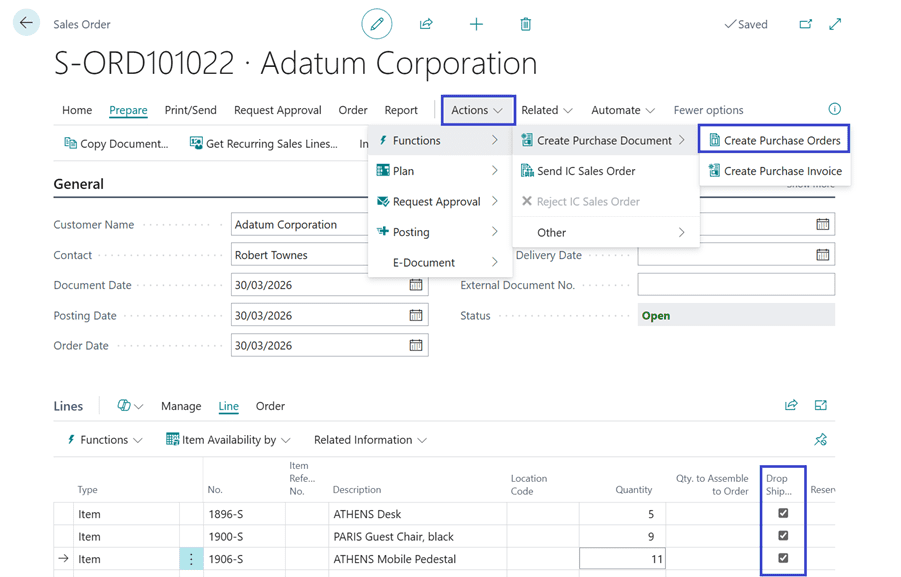Click the share icon in header

click(x=426, y=24)
